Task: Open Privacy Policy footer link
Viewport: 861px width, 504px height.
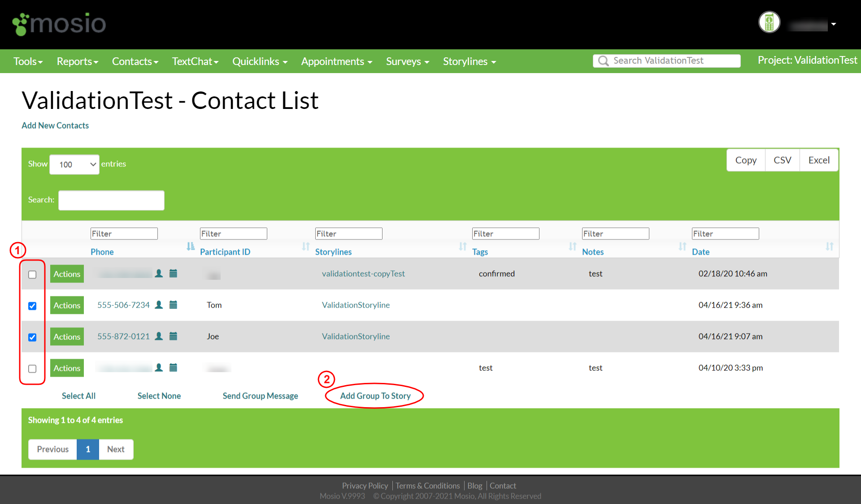Action: click(365, 486)
